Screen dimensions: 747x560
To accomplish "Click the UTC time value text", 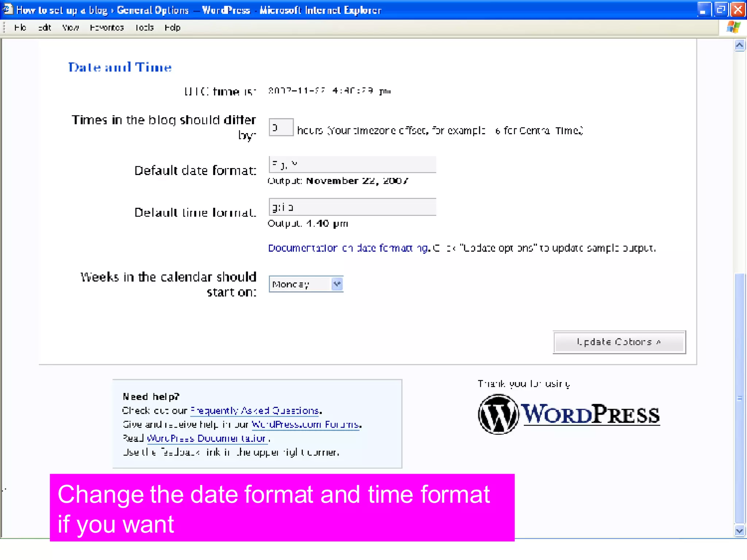I will point(329,91).
